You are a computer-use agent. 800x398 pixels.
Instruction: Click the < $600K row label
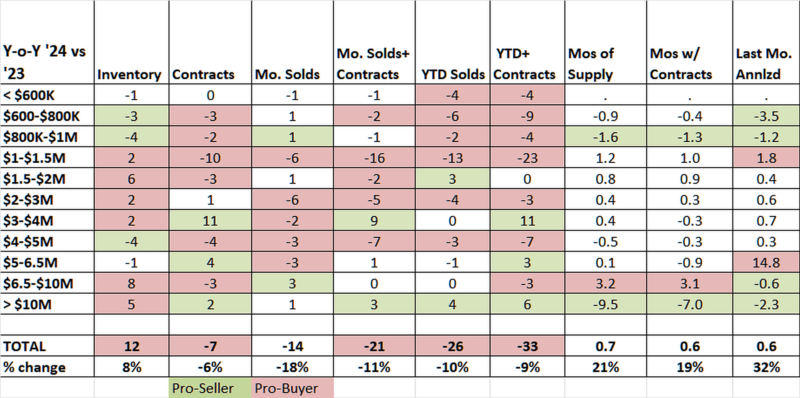(x=47, y=95)
